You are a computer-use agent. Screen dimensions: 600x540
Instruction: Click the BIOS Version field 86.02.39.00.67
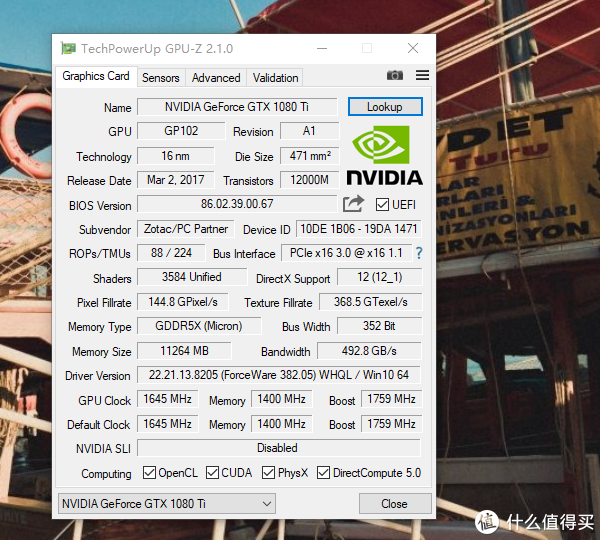point(237,204)
